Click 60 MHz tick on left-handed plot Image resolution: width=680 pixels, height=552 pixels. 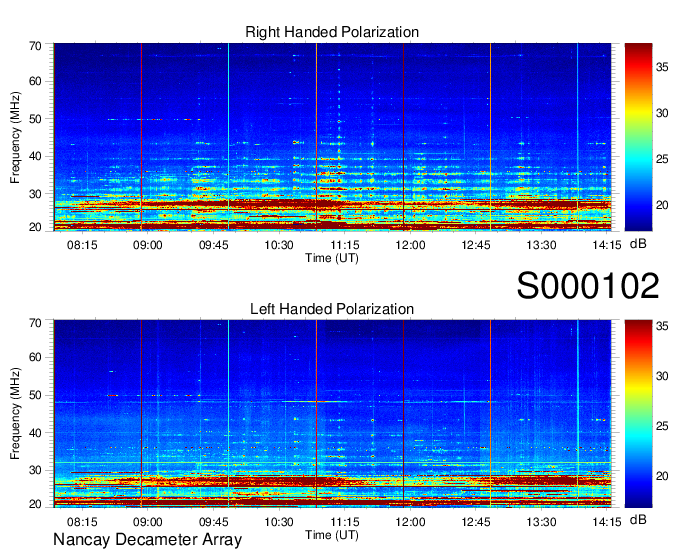click(35, 357)
